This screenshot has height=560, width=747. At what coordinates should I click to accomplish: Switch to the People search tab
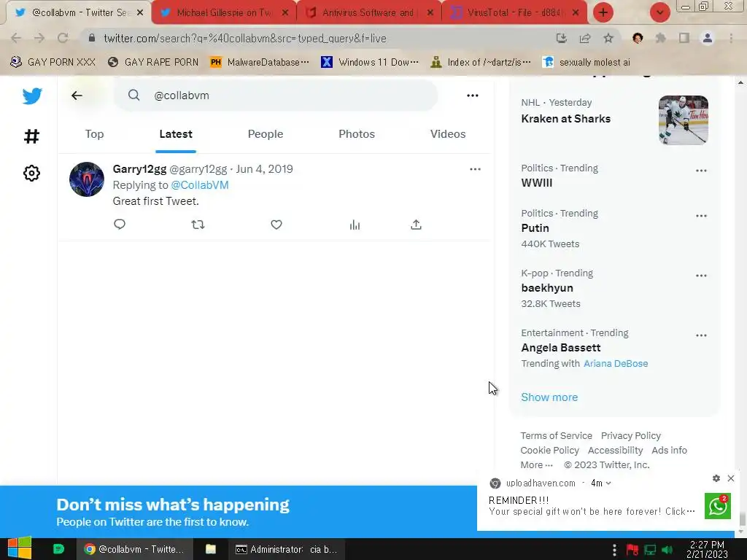266,134
